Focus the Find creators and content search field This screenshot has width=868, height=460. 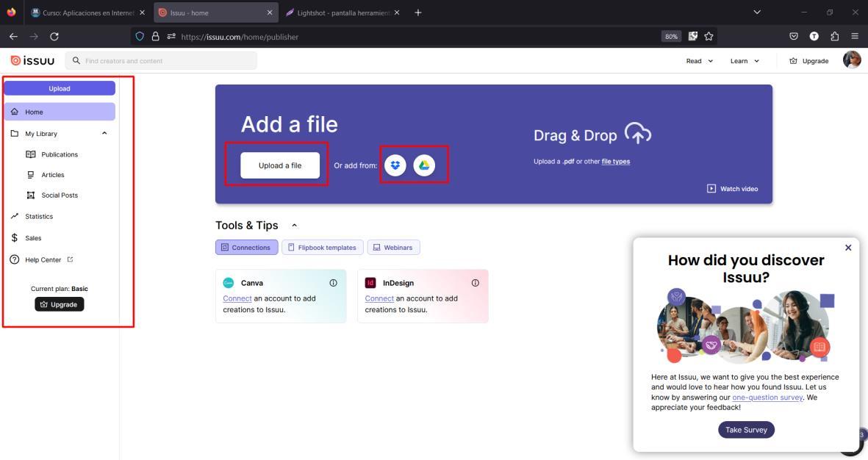[161, 61]
